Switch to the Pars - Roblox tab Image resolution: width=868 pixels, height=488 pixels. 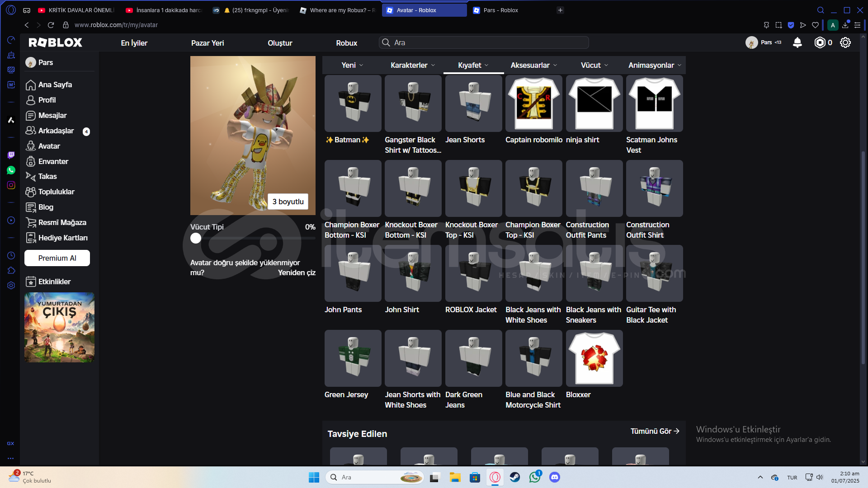[x=509, y=10]
